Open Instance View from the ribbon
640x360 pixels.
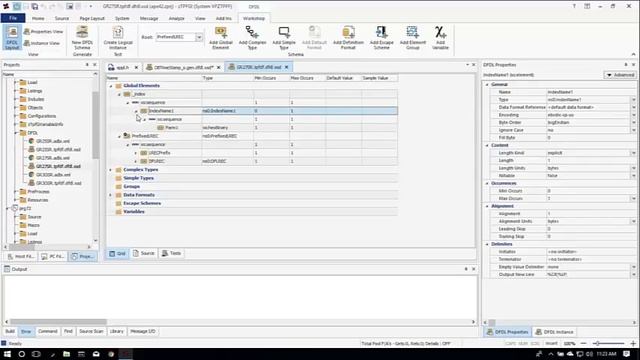(x=42, y=43)
